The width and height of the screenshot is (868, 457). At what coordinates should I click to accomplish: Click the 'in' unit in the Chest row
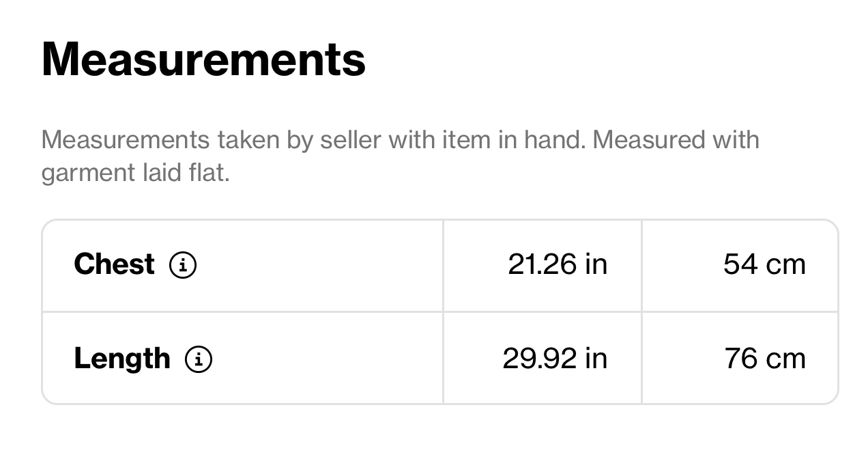[596, 264]
